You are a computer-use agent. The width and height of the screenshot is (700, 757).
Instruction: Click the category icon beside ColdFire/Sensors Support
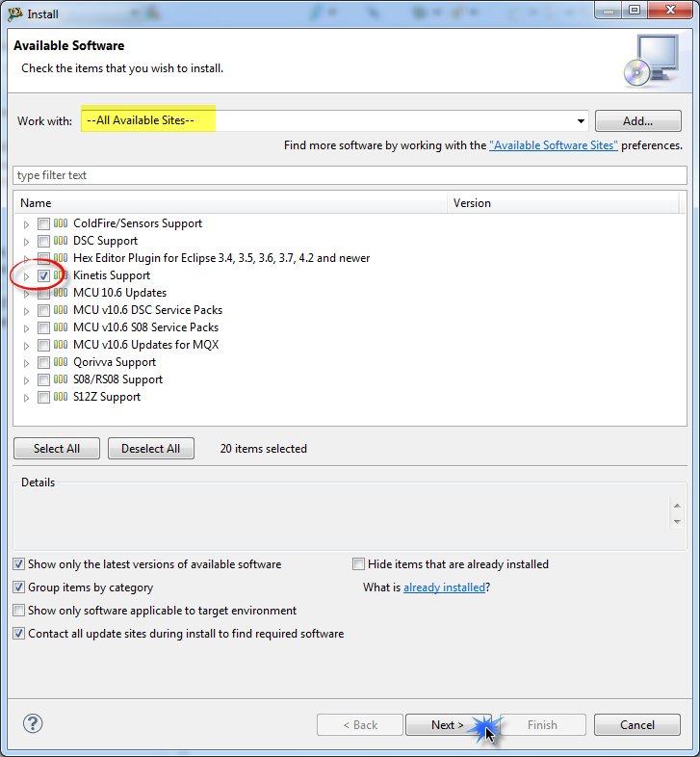(x=61, y=223)
